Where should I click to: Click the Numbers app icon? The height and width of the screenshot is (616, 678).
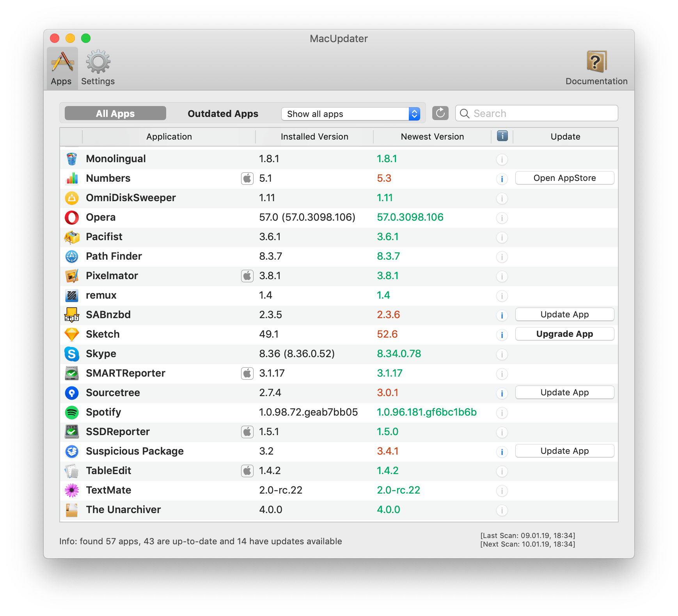[x=72, y=178]
